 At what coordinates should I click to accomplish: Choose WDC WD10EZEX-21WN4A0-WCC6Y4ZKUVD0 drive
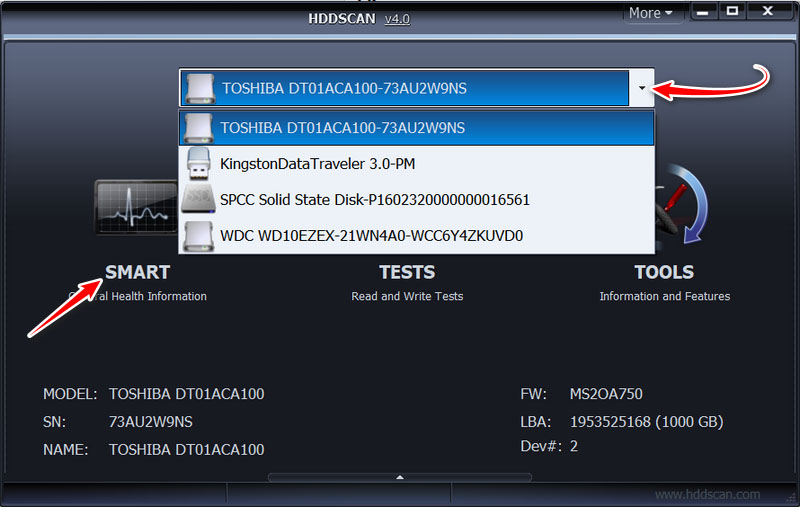pyautogui.click(x=416, y=236)
